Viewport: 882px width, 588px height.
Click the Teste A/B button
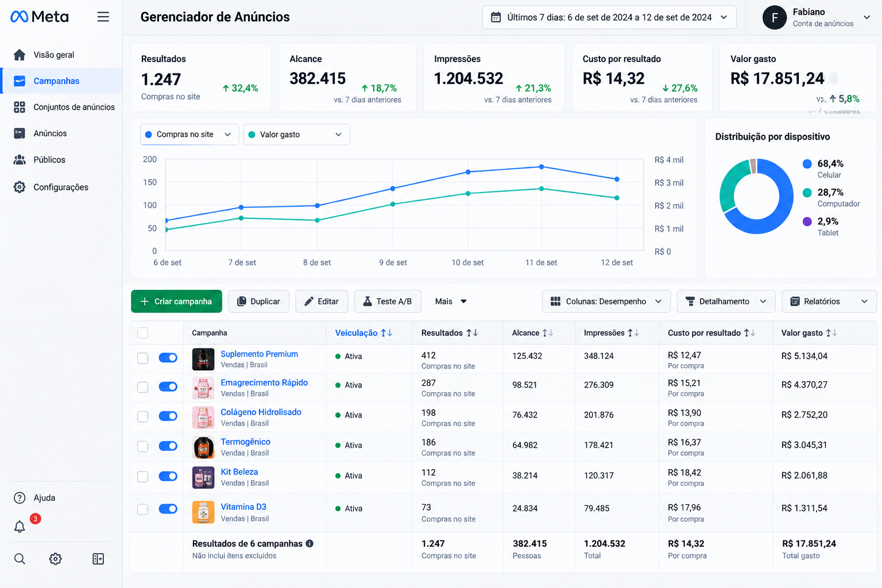(x=388, y=301)
